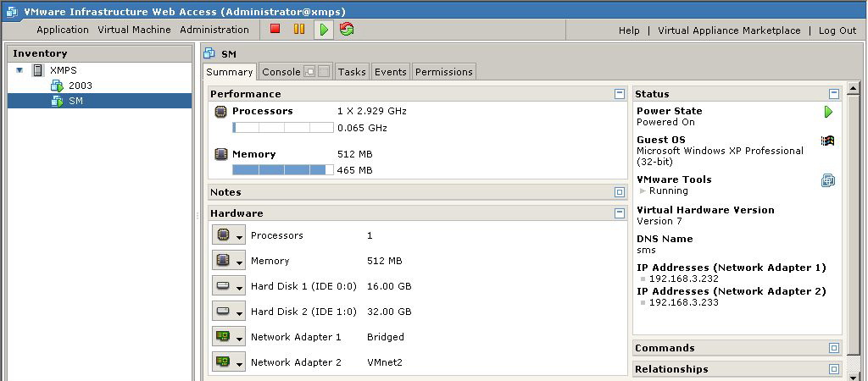This screenshot has height=381, width=868.
Task: Click the VMware Tools status icon
Action: point(827,180)
